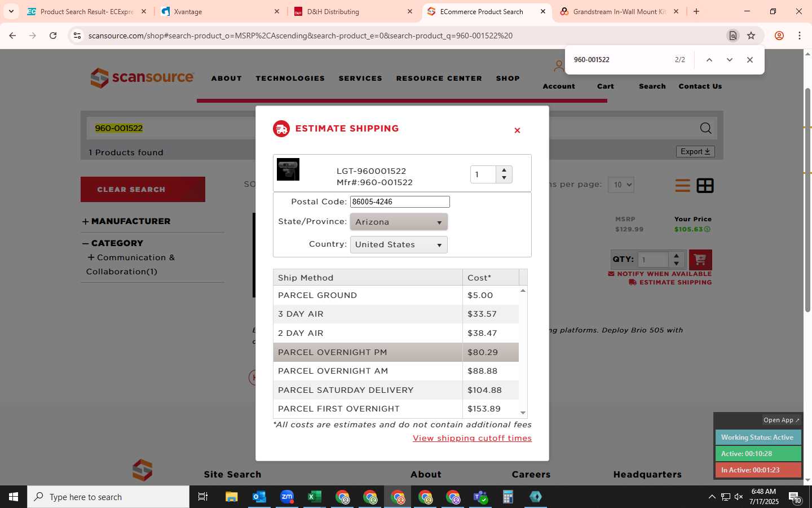
Task: Click NOTIFY WHEN AVAILABLE link
Action: (660, 274)
